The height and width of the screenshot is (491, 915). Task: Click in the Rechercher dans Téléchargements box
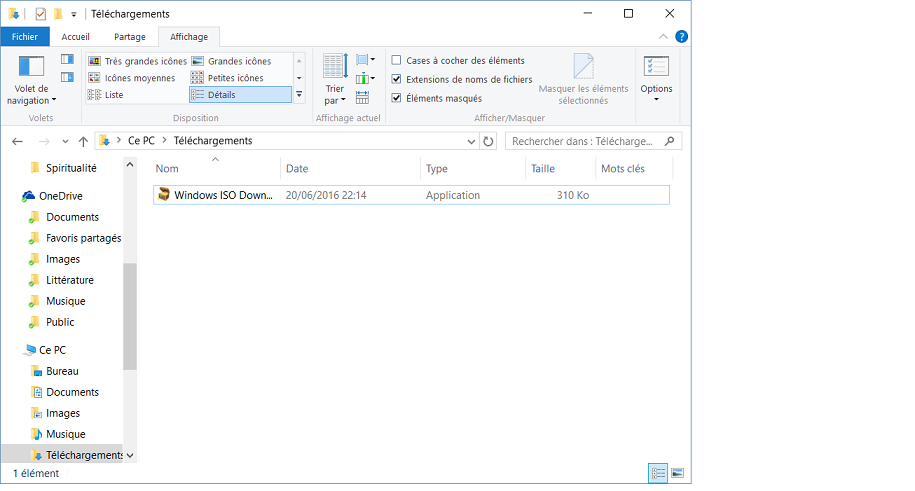pyautogui.click(x=583, y=141)
